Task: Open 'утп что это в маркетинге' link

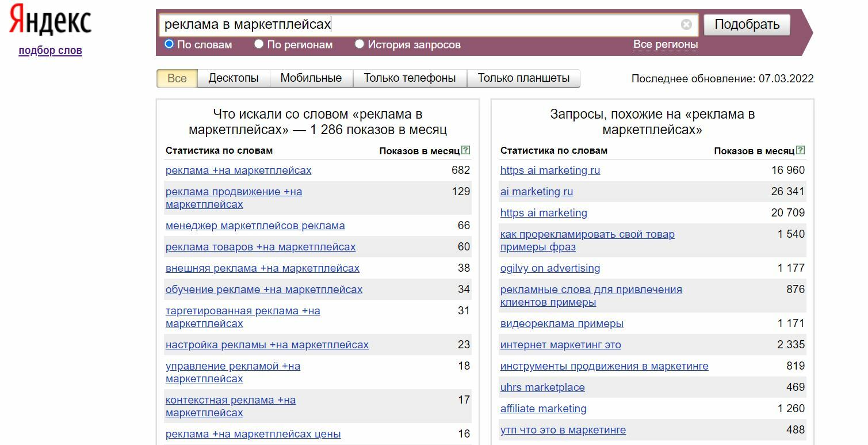Action: tap(563, 430)
